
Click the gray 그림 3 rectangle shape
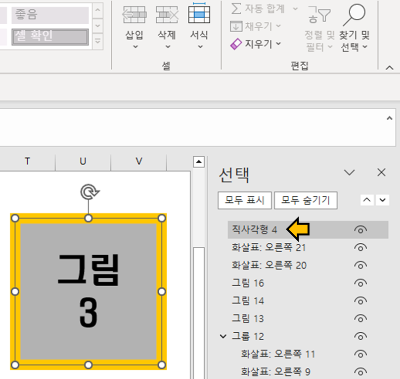tap(88, 292)
